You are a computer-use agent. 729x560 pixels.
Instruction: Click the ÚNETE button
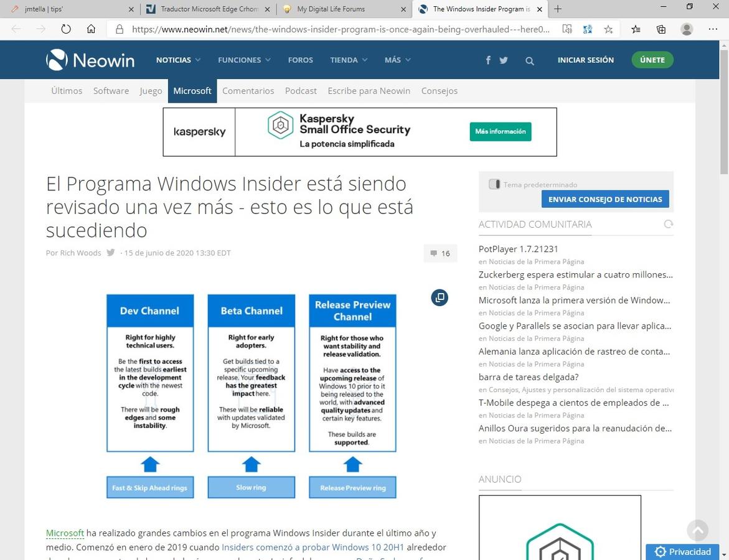pyautogui.click(x=652, y=60)
